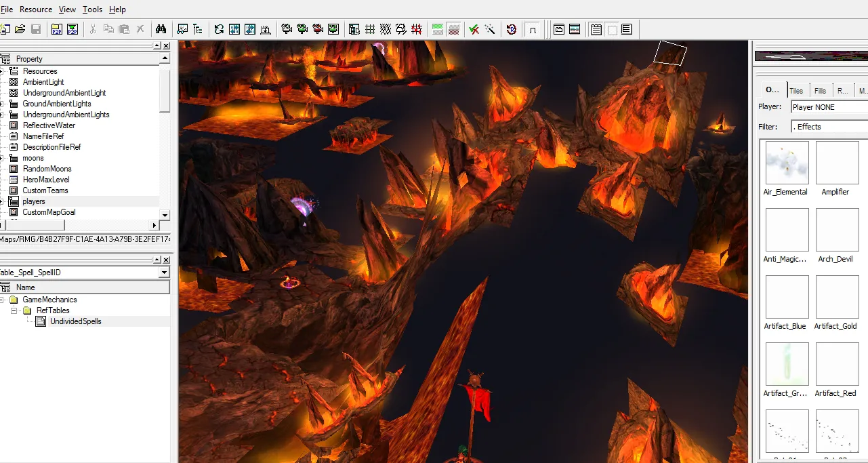Select CustomMapGoal property
Image resolution: width=868 pixels, height=463 pixels.
[49, 212]
